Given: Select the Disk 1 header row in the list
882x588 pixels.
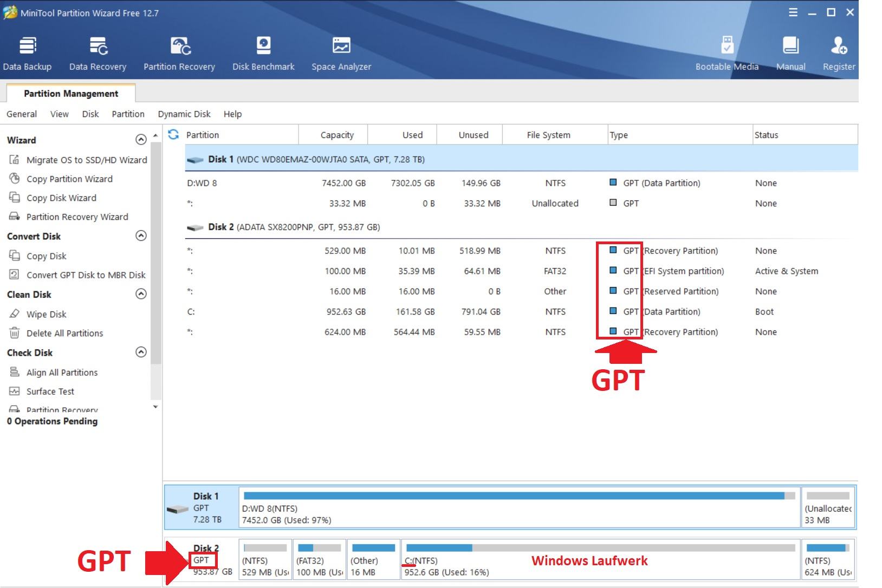Looking at the screenshot, I should pos(521,159).
